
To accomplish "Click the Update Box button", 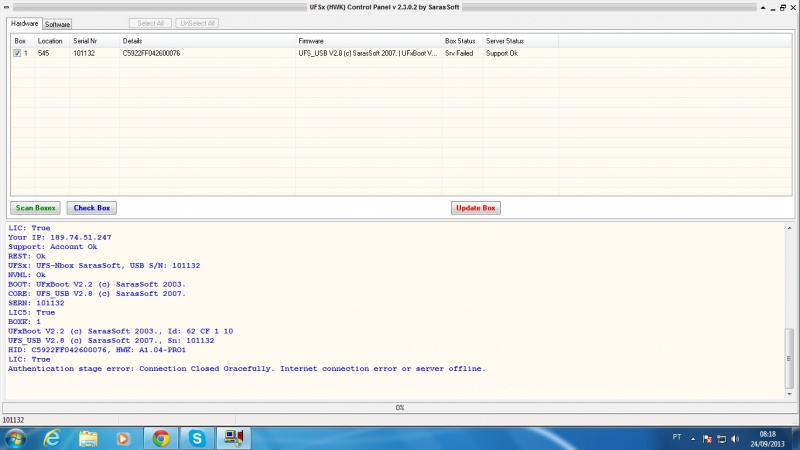I will tap(476, 208).
